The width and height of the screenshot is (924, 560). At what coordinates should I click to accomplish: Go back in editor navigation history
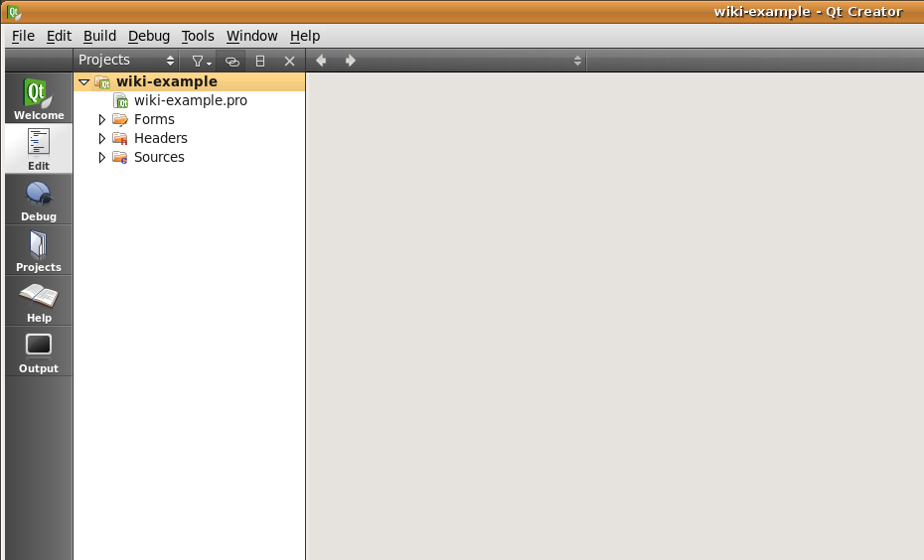[x=321, y=61]
